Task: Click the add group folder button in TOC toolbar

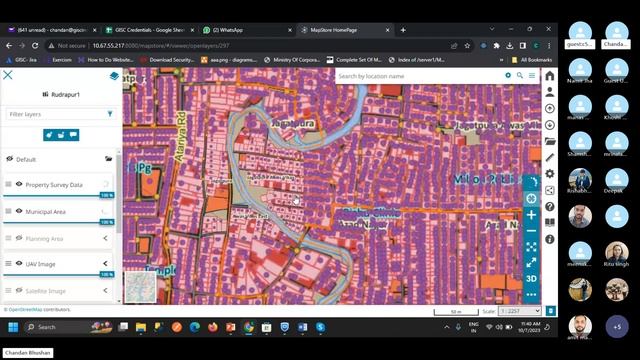Action: coord(61,135)
